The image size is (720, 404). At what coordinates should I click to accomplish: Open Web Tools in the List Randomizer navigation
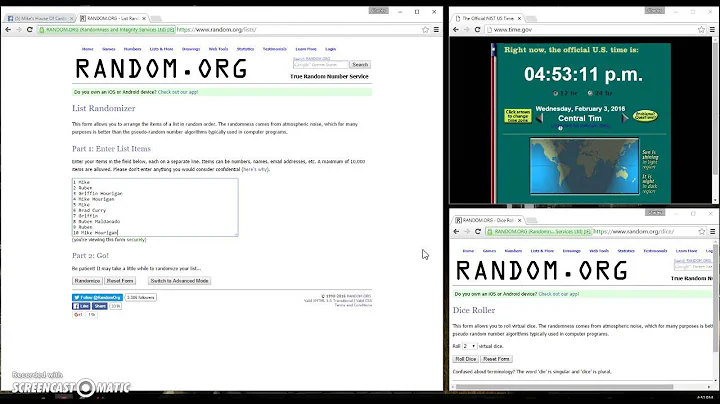pos(218,49)
